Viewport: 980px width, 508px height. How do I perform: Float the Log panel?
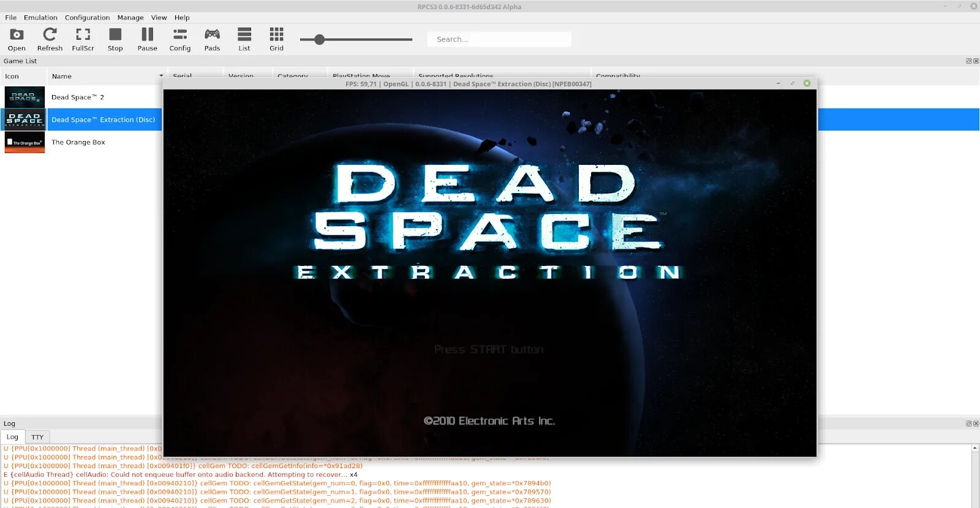[x=969, y=423]
